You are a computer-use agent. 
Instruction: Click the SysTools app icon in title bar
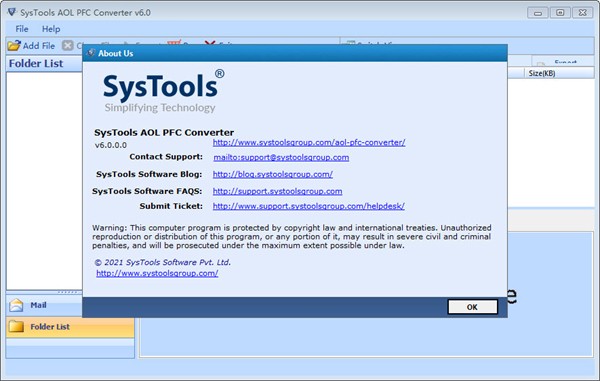point(11,12)
